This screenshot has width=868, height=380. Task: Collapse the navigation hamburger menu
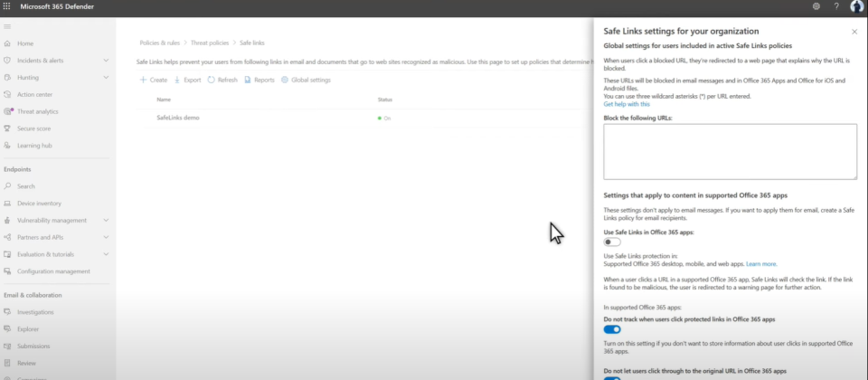coord(7,26)
